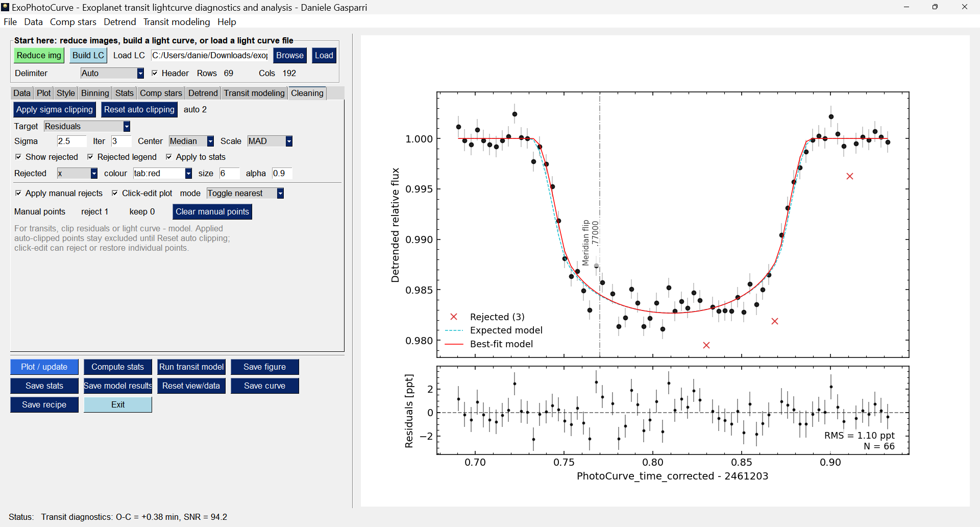Switch to the Style tab
This screenshot has height=527, width=980.
(x=66, y=93)
